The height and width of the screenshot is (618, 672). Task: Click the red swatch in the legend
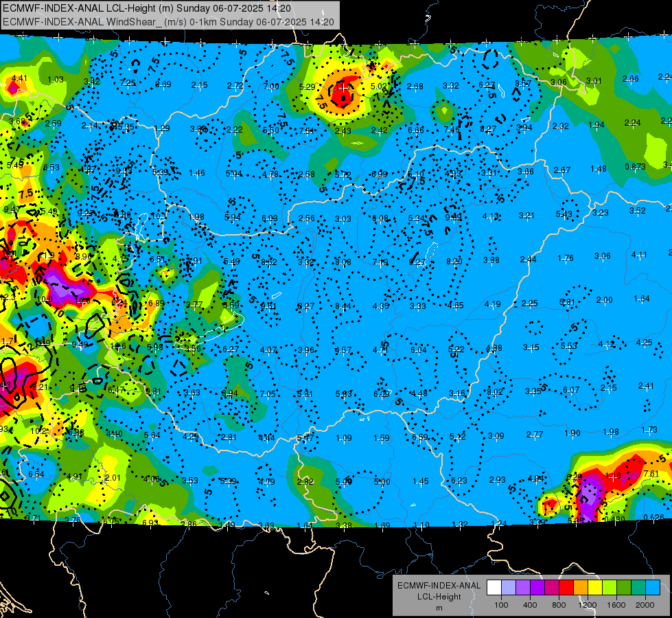point(566,588)
